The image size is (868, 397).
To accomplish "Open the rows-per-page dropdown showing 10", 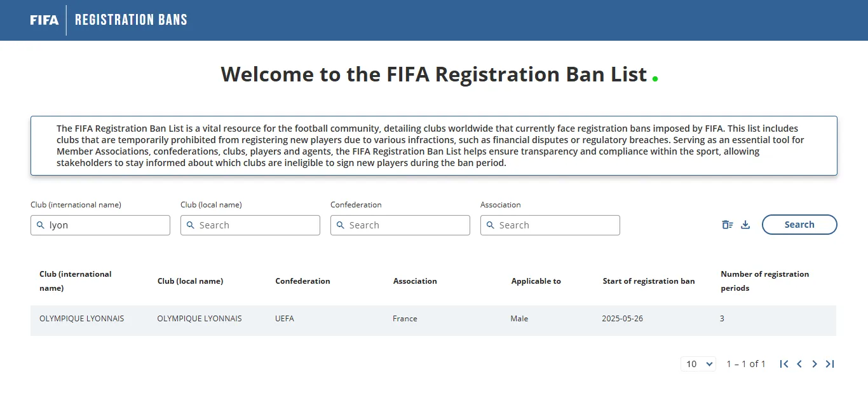I will pyautogui.click(x=698, y=364).
